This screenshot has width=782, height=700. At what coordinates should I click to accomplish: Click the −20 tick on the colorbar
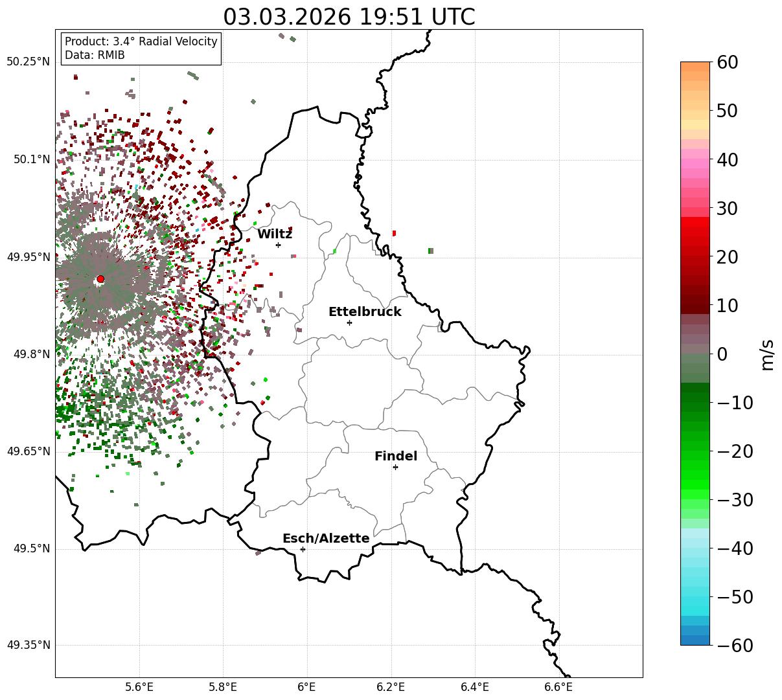(x=735, y=451)
